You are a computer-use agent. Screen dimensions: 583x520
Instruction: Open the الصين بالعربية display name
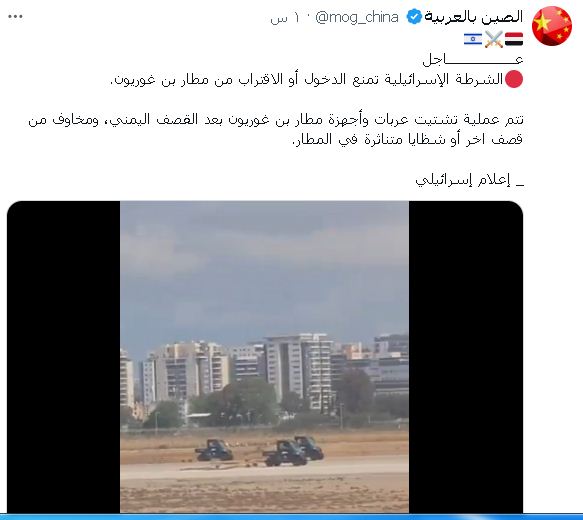click(x=474, y=17)
